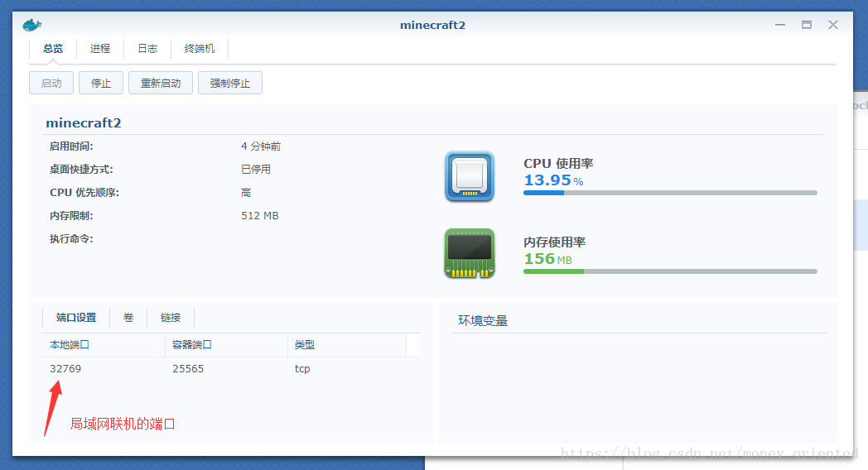The width and height of the screenshot is (868, 470).
Task: Click the 已停用 desktop shortcut value
Action: [256, 169]
